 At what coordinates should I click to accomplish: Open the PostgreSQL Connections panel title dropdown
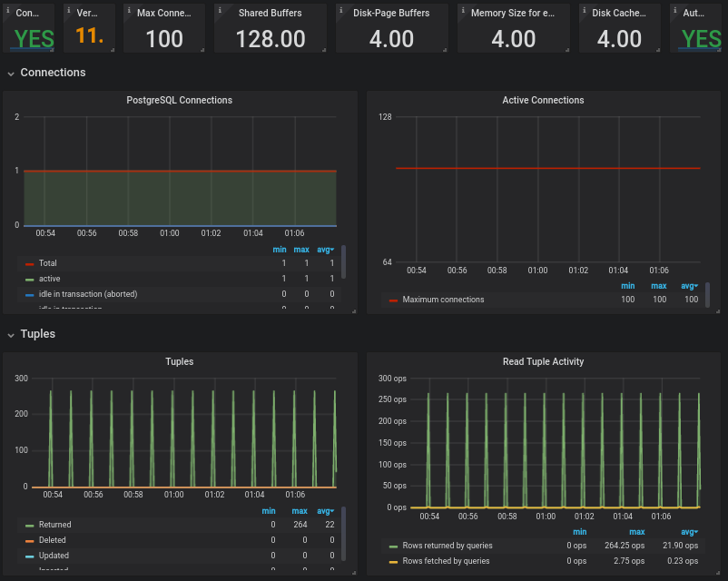click(x=179, y=101)
